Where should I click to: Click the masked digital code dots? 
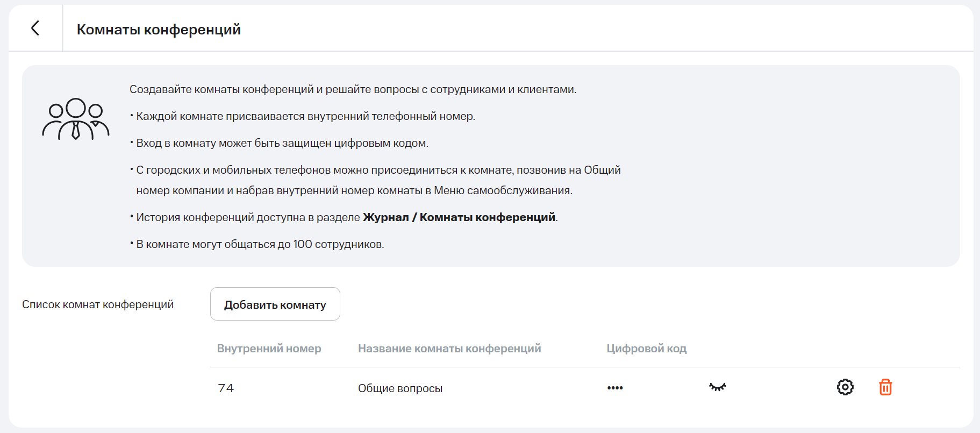click(615, 388)
